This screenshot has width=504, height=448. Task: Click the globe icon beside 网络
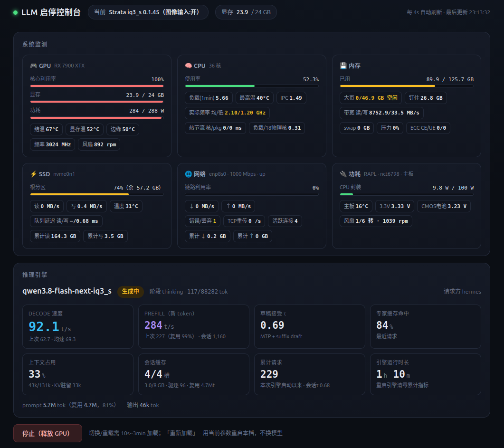189,174
